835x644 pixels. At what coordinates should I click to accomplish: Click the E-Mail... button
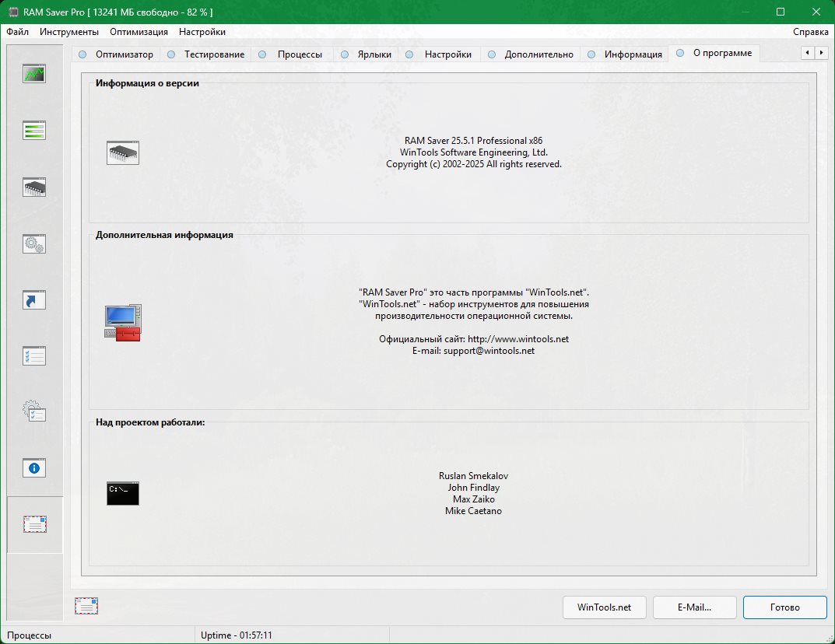694,607
